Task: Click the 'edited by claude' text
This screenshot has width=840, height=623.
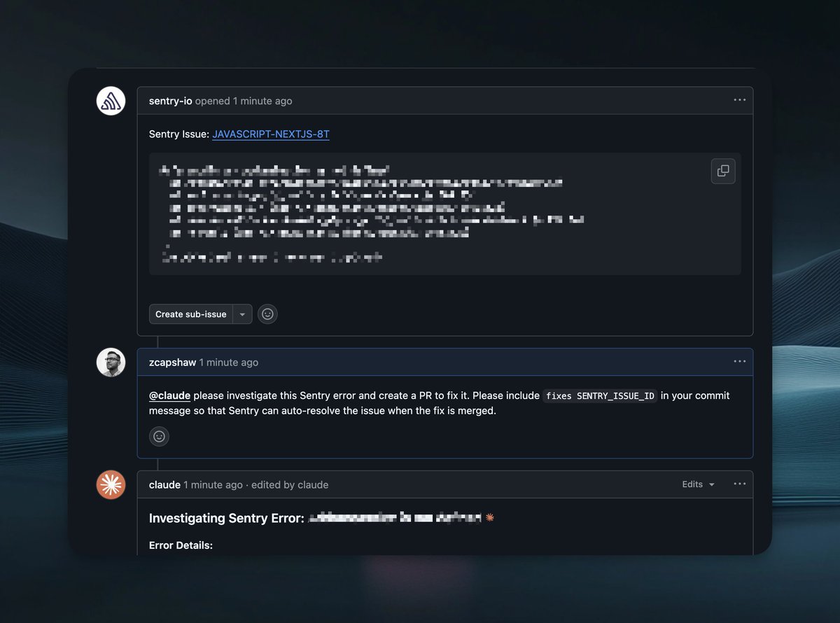Action: (290, 484)
